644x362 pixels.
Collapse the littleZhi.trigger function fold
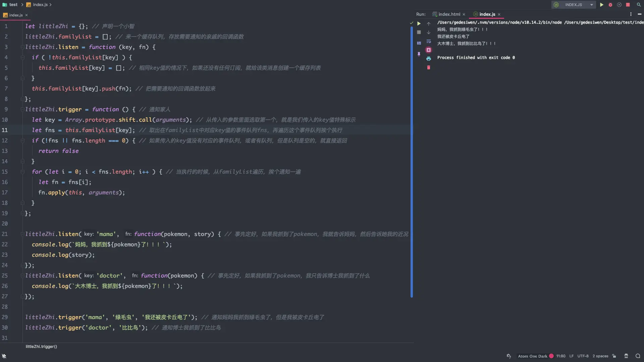(x=22, y=109)
